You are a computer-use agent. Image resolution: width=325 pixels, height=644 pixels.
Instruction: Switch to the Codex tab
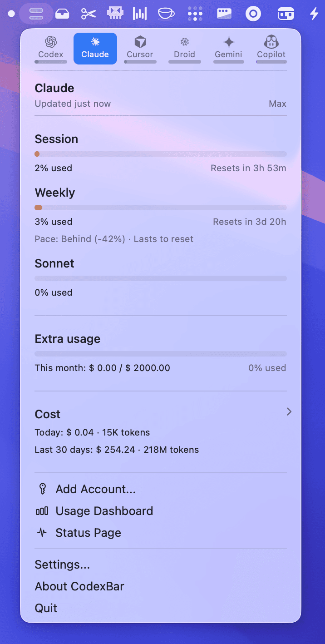pyautogui.click(x=50, y=48)
